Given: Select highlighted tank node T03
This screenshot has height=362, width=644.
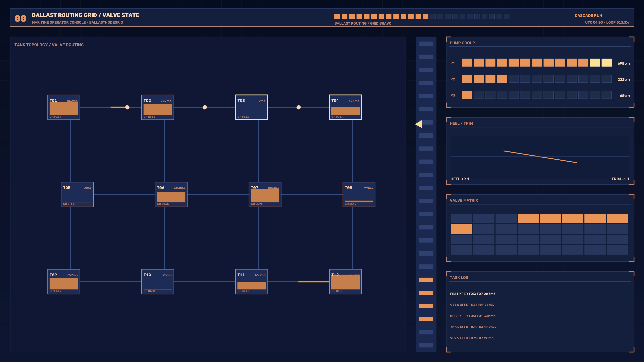Looking at the screenshot, I should click(252, 107).
